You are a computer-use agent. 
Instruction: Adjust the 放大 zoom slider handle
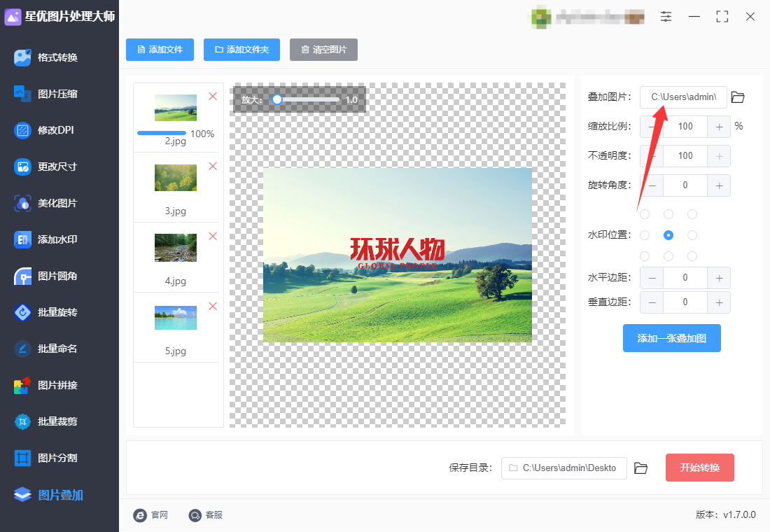[x=277, y=99]
